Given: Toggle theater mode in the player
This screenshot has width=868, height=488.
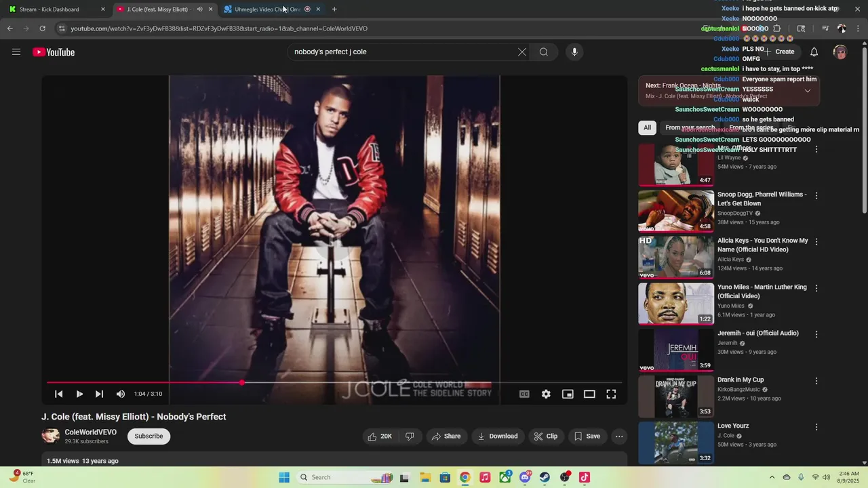Looking at the screenshot, I should (589, 394).
